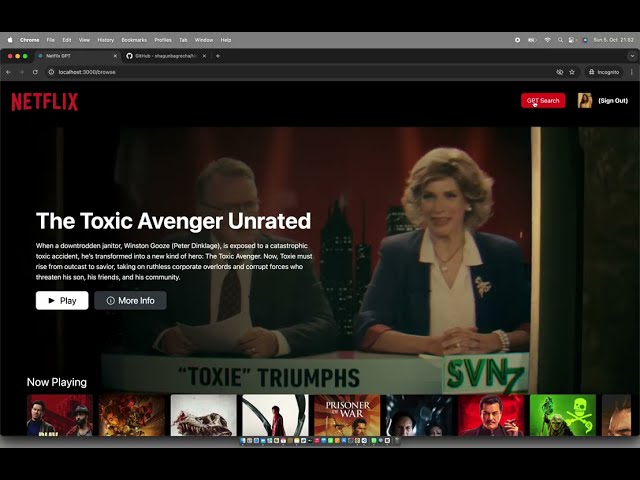This screenshot has height=480, width=640.
Task: Click the user profile avatar
Action: click(584, 100)
